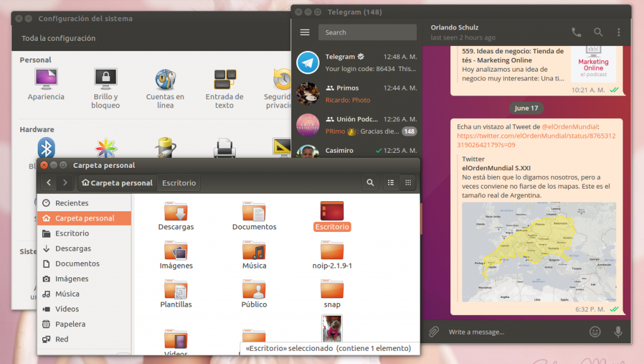The image size is (644, 364).
Task: Select the Escritorio folder icon
Action: (x=332, y=211)
